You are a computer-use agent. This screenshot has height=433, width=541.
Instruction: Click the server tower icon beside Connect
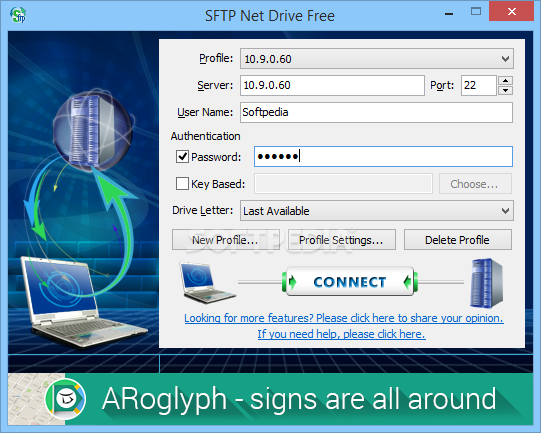[486, 284]
